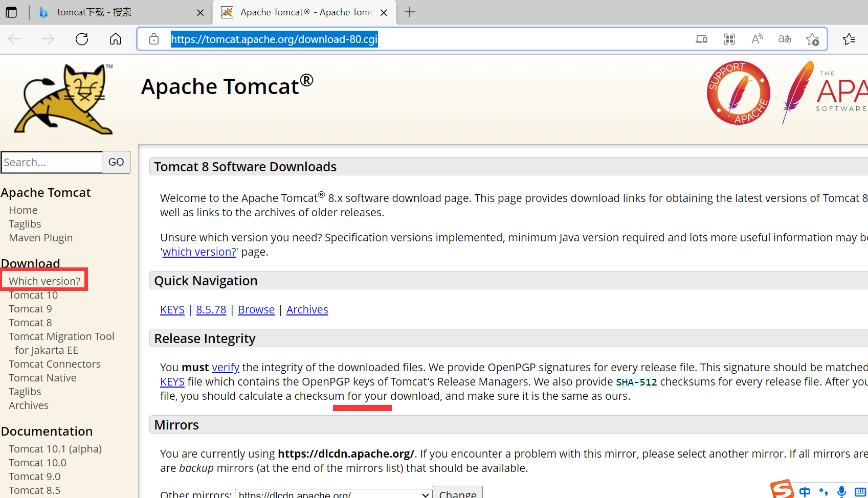Viewport: 868px width, 498px height.
Task: Open the first Taglibs sidebar link
Action: 25,224
